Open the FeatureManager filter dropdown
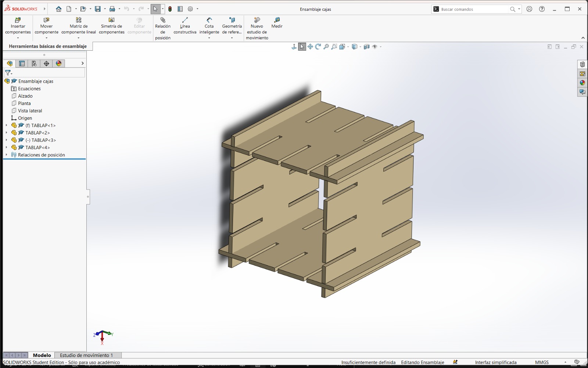Screen dimensions: 588x368 coord(11,73)
